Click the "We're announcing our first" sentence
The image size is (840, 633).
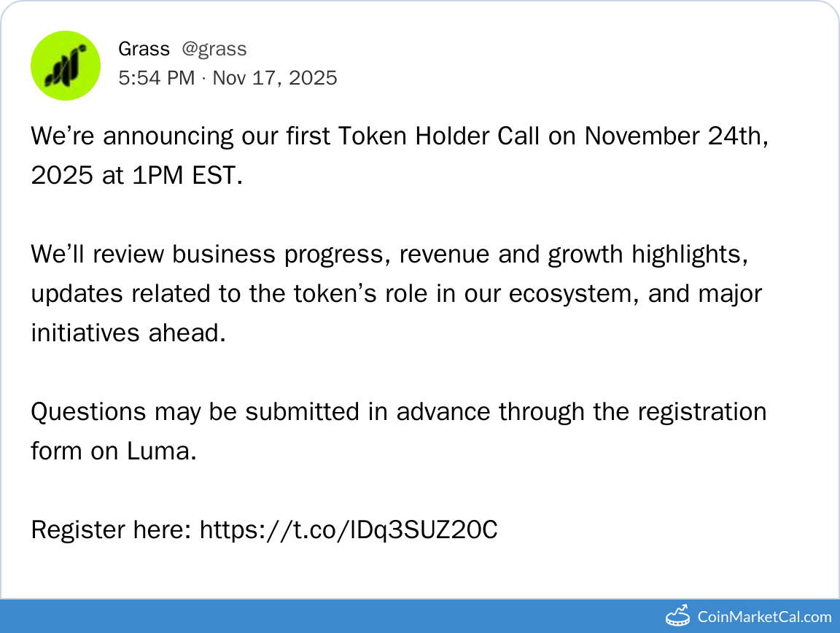point(182,136)
